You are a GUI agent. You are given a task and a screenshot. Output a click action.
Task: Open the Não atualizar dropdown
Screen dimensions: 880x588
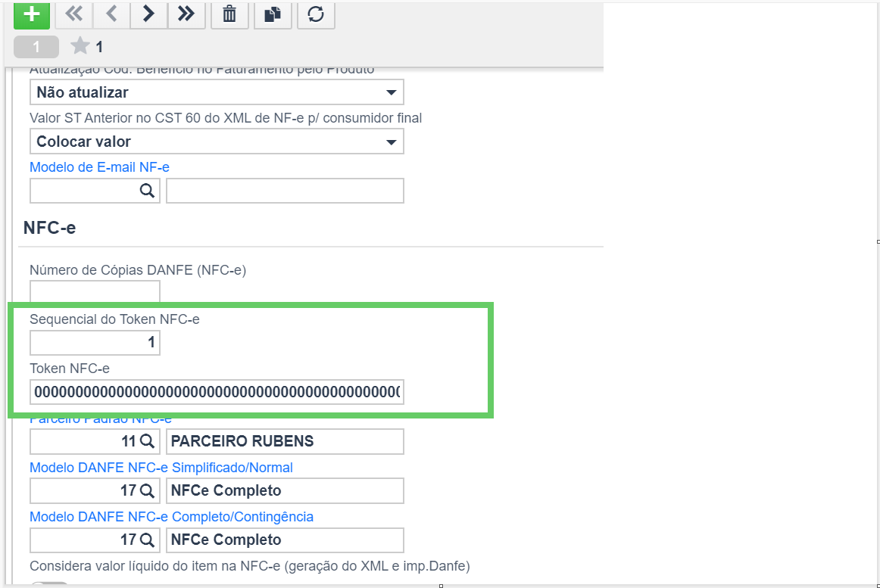217,92
